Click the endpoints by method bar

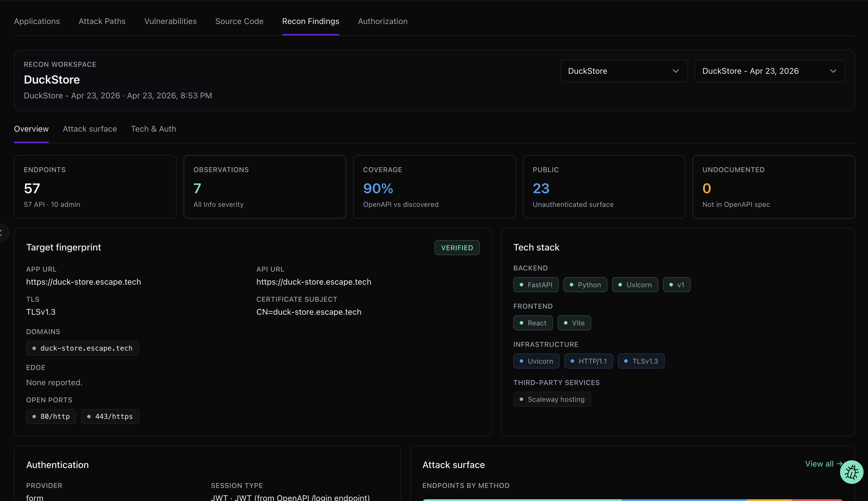[x=633, y=500]
